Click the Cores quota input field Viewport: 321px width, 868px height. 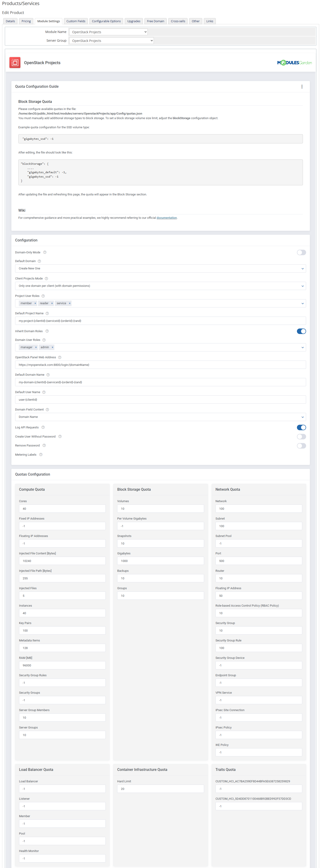click(62, 509)
